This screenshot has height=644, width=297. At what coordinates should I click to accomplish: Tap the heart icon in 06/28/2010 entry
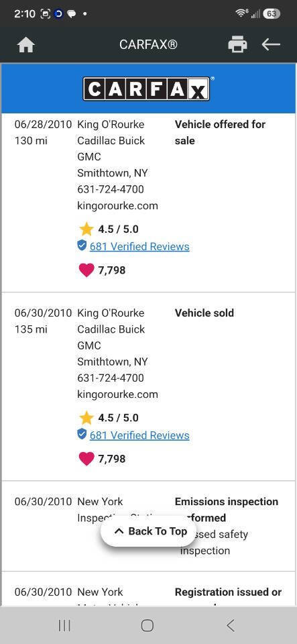(86, 270)
